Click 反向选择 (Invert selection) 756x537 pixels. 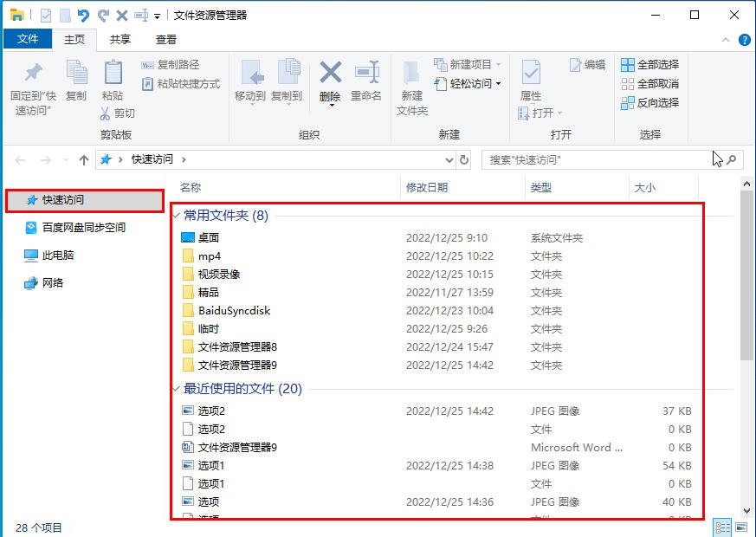[649, 102]
